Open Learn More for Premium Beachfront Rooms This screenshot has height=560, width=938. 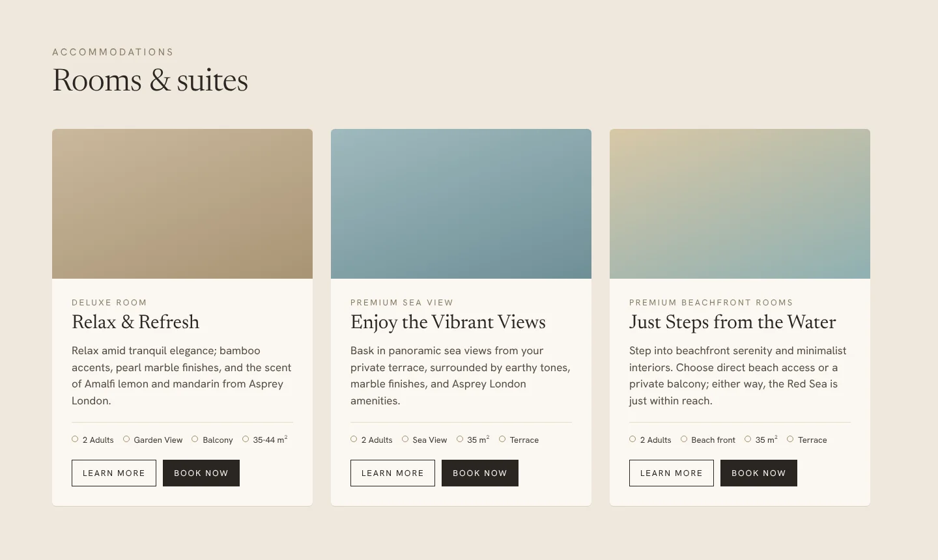(x=672, y=473)
